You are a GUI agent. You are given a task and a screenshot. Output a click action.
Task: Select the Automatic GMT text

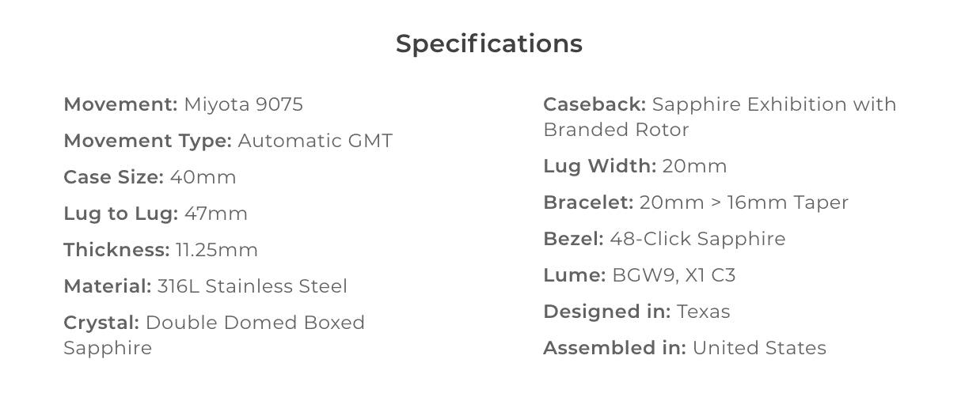point(315,141)
